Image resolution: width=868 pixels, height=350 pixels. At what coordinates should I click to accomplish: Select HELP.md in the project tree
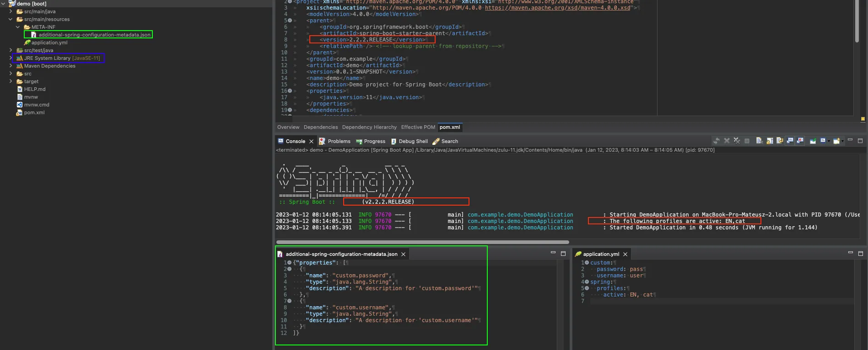(x=35, y=89)
